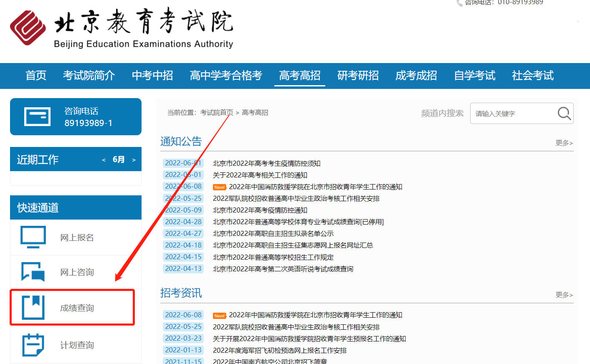This screenshot has width=590, height=364.
Task: Click the 咨询电话 card icon
Action: click(38, 117)
